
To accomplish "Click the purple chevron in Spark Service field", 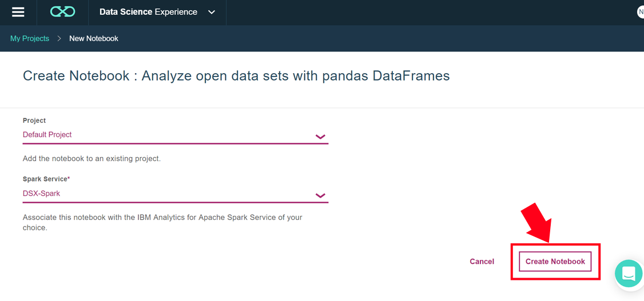I will coord(320,195).
